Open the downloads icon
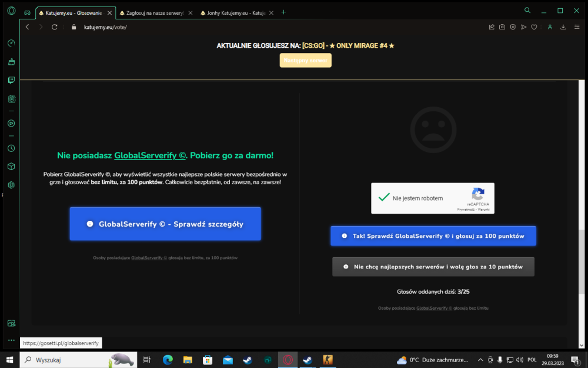This screenshot has width=588, height=368. [563, 27]
